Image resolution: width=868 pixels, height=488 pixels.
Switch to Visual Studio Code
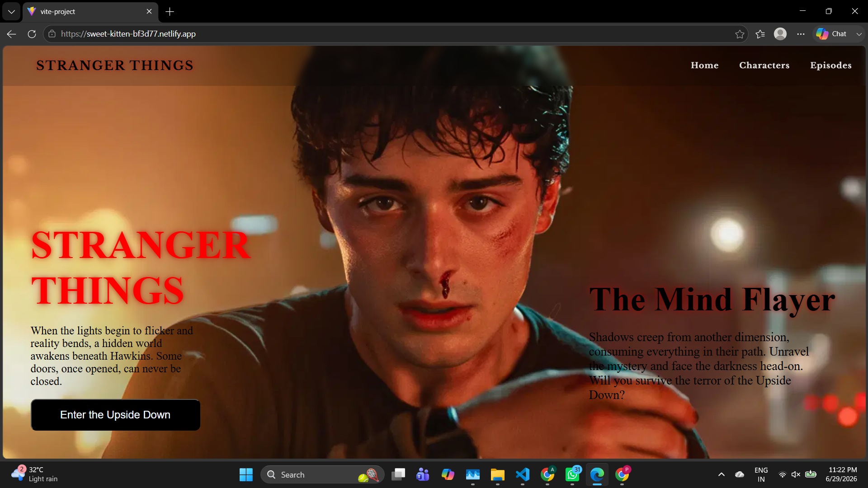coord(522,475)
